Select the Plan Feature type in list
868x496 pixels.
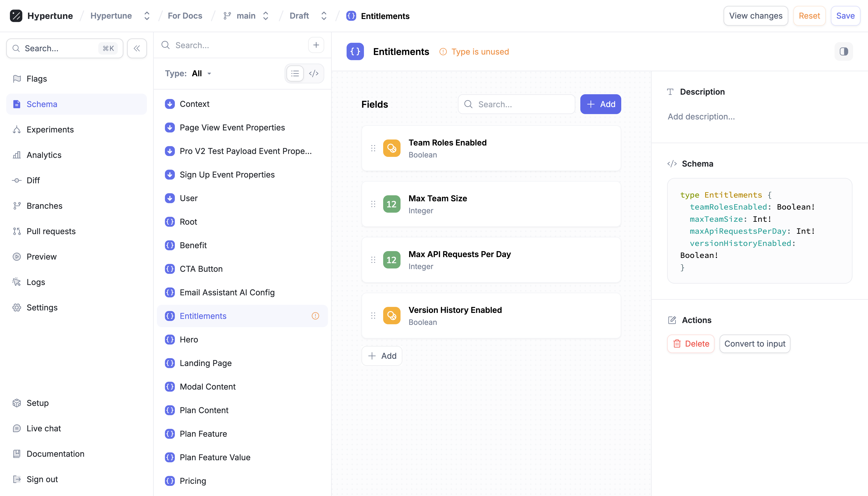pos(203,434)
